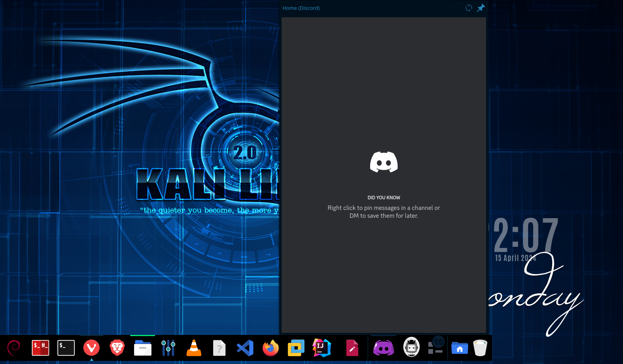Viewport: 623px width, 364px height.
Task: Launch VLC media player from the dock
Action: 194,348
